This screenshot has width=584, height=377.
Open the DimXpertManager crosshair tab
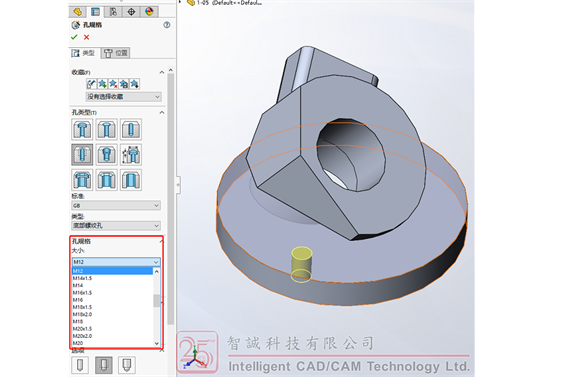(x=131, y=12)
